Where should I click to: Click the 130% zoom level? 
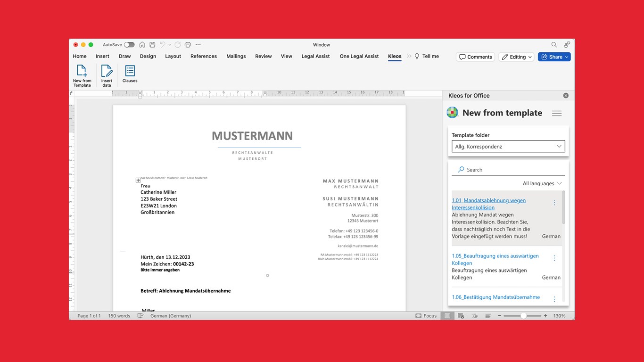(x=560, y=316)
